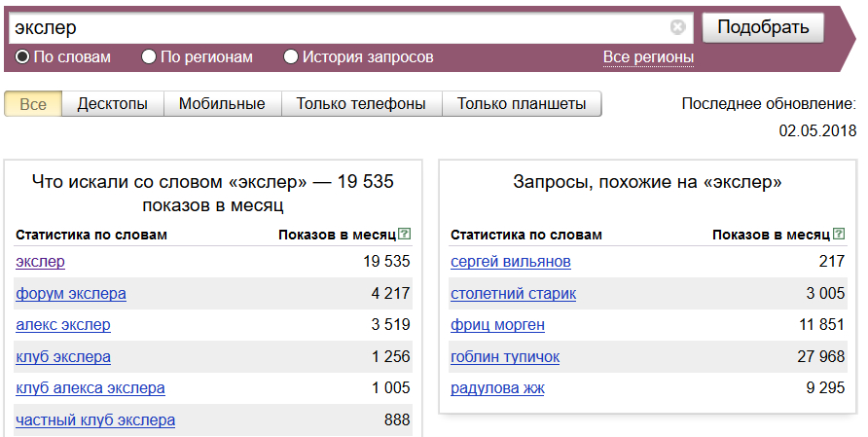Clear the search field with the X icon
The width and height of the screenshot is (868, 437).
point(678,27)
